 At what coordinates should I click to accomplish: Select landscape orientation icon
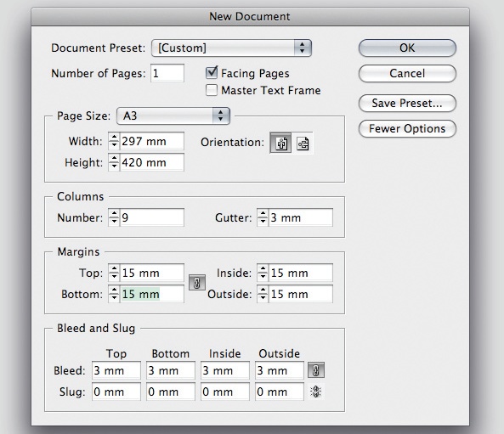303,144
